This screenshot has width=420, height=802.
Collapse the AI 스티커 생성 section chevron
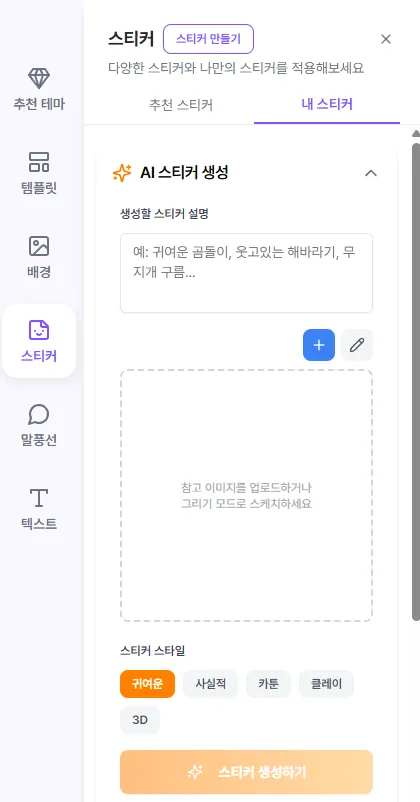[371, 173]
